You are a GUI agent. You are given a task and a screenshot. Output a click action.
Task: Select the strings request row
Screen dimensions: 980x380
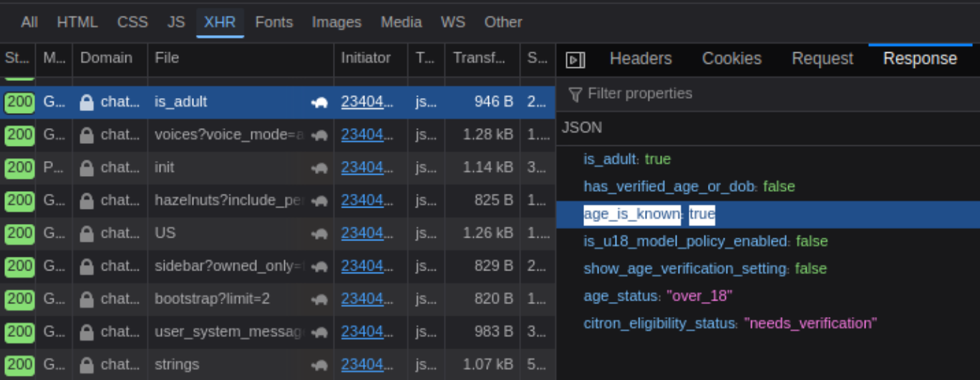pos(278,365)
